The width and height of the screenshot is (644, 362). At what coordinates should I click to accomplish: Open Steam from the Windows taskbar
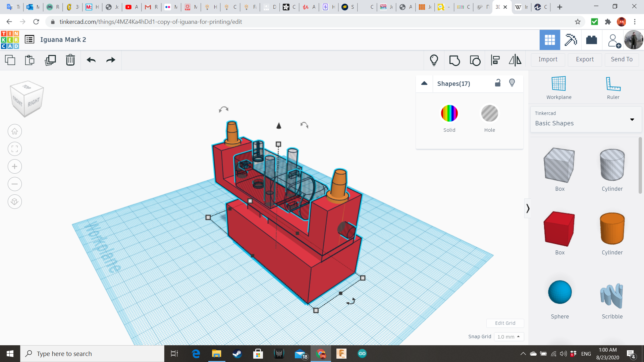click(x=237, y=354)
